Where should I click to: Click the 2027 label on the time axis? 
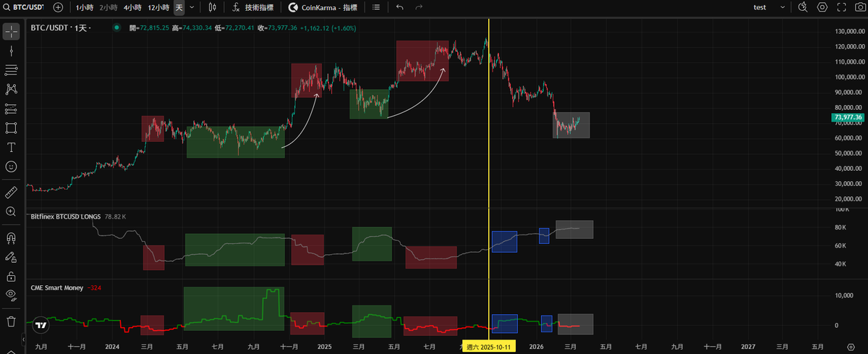pyautogui.click(x=749, y=347)
